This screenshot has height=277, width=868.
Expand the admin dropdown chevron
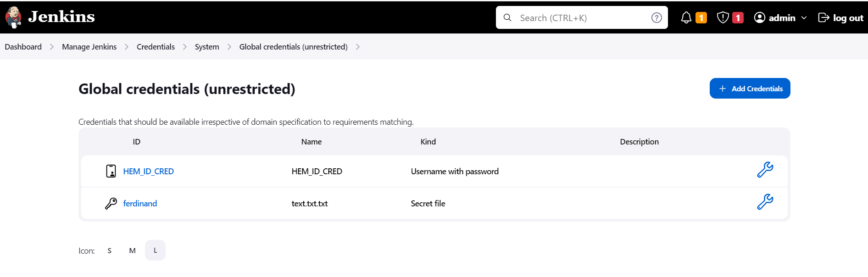804,18
